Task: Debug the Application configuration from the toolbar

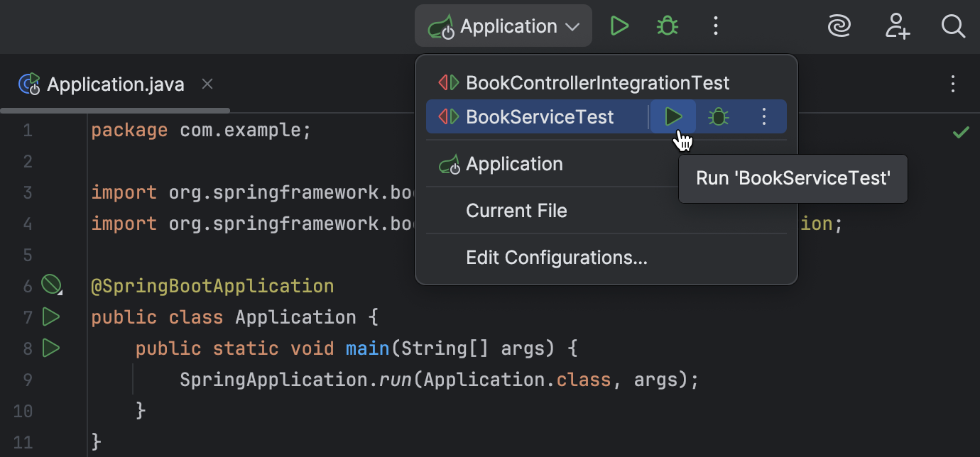Action: coord(668,26)
